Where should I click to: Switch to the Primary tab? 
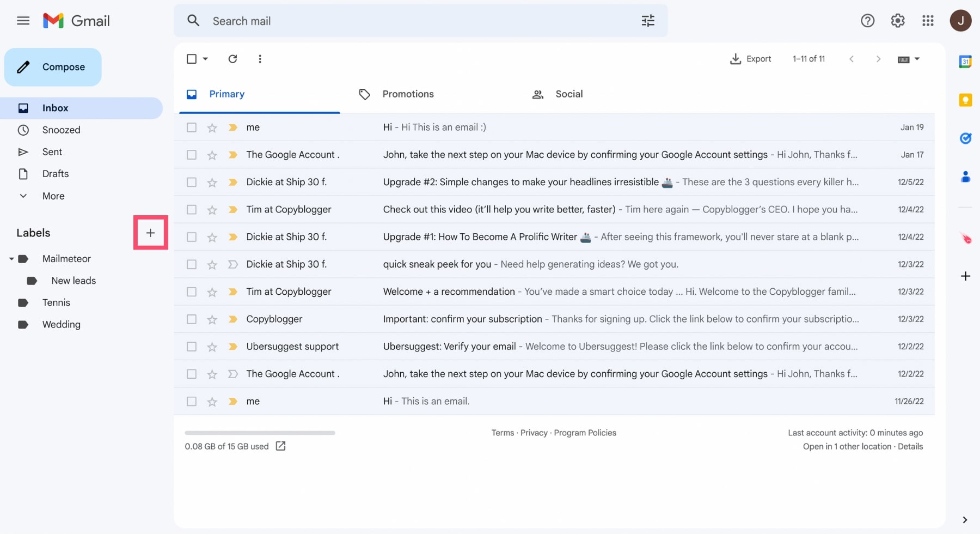coord(260,94)
